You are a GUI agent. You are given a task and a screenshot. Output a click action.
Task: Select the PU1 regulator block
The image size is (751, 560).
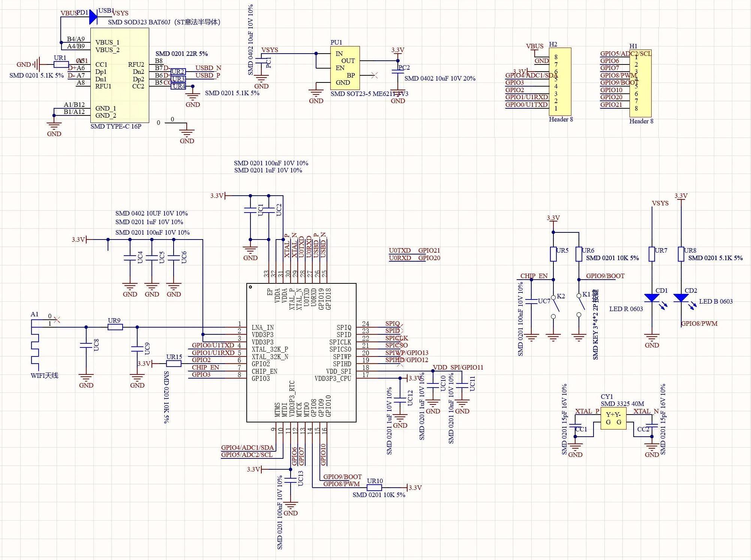[345, 68]
